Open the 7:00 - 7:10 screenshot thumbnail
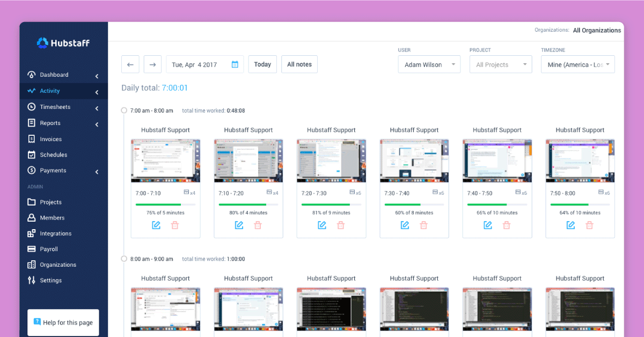The image size is (644, 337). pos(165,161)
